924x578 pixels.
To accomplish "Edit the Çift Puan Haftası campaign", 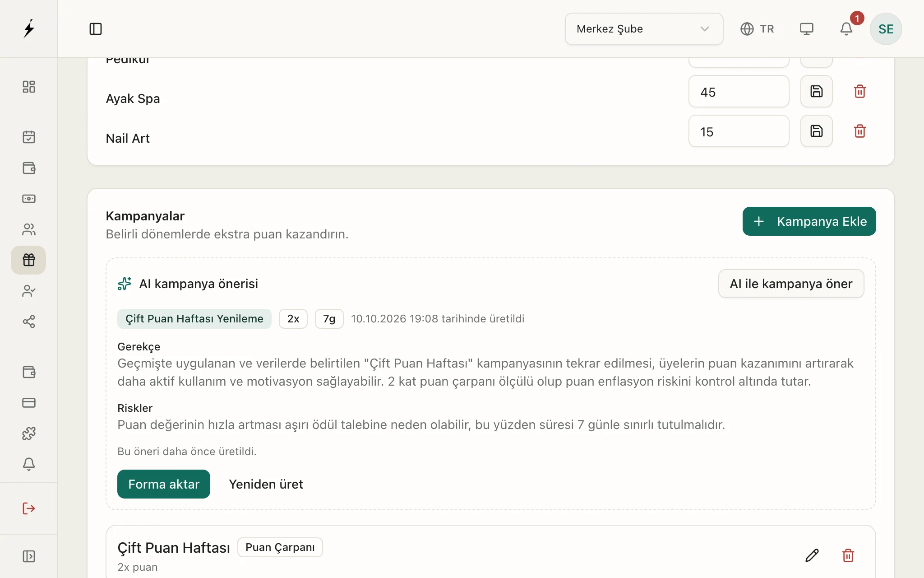I will [812, 555].
